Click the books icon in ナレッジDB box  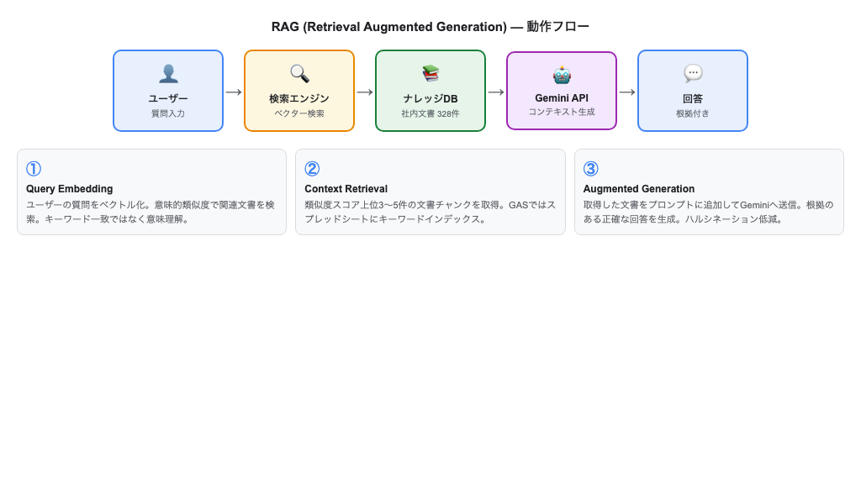click(x=430, y=73)
